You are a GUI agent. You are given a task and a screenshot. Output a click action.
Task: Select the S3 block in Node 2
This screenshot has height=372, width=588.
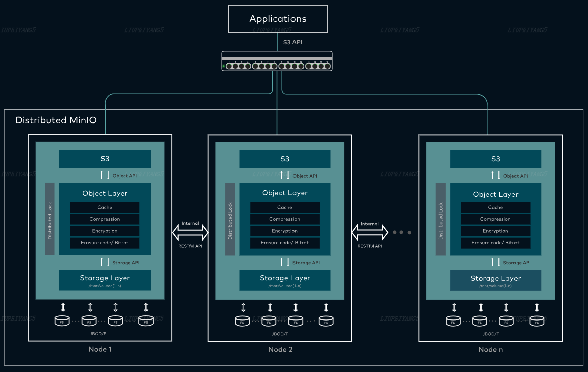(x=284, y=159)
